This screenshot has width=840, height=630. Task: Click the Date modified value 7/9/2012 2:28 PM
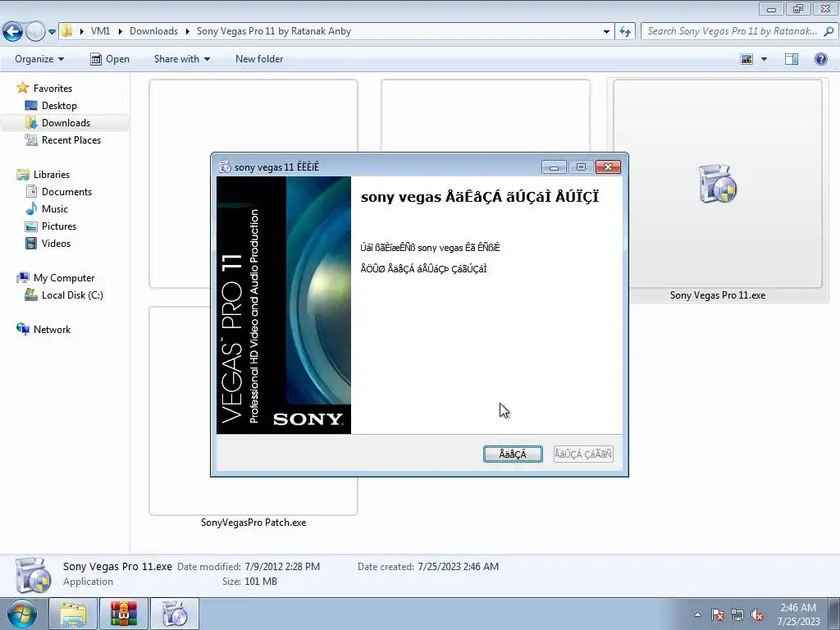pos(282,567)
